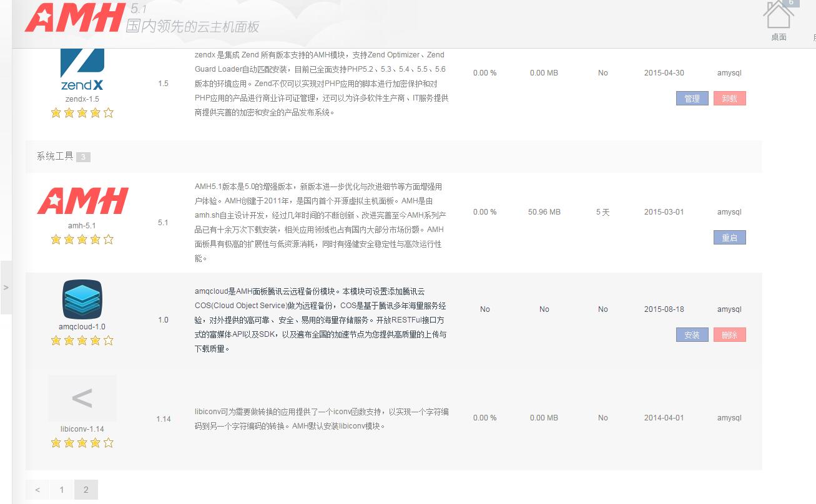Screen dimensions: 816x504
Task: Open the desktop home icon
Action: pyautogui.click(x=778, y=16)
